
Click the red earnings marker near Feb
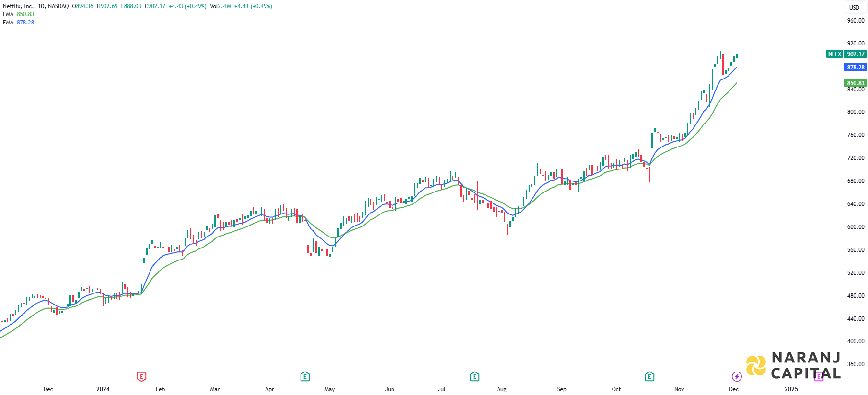tap(141, 377)
